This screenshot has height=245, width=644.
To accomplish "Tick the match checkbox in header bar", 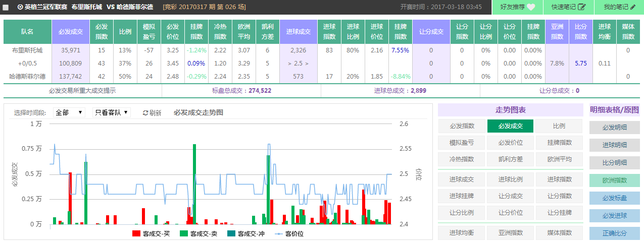I will tap(6, 8).
